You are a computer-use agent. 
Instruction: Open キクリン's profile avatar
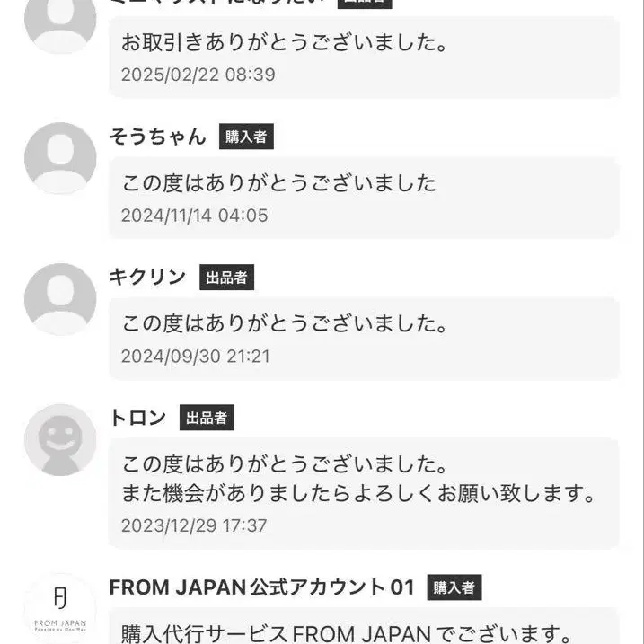pyautogui.click(x=60, y=299)
